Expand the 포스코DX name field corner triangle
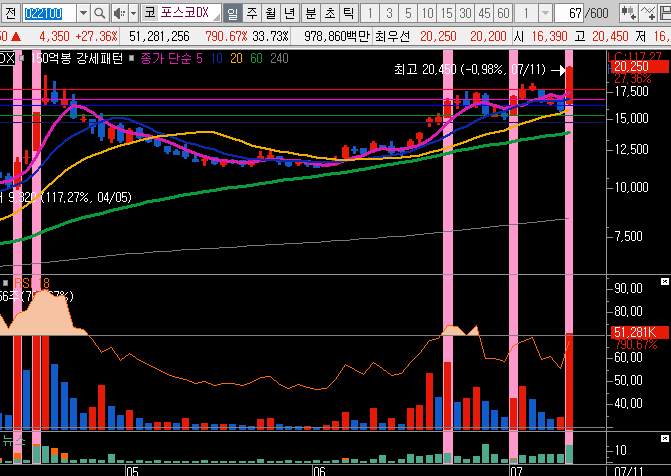This screenshot has width=671, height=476. [217, 17]
